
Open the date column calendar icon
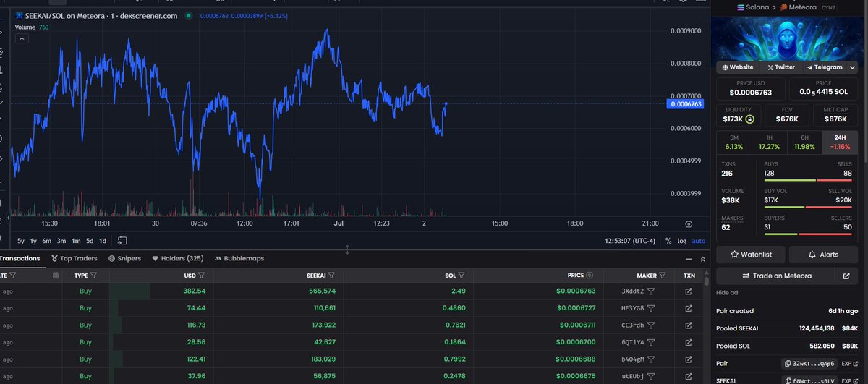click(x=56, y=275)
